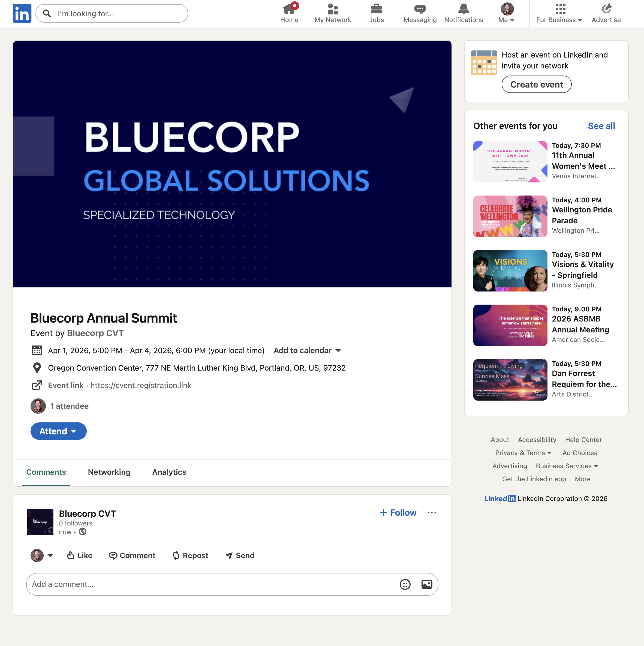Image resolution: width=644 pixels, height=646 pixels.
Task: Like the Bluecorp CVT post
Action: coord(80,555)
